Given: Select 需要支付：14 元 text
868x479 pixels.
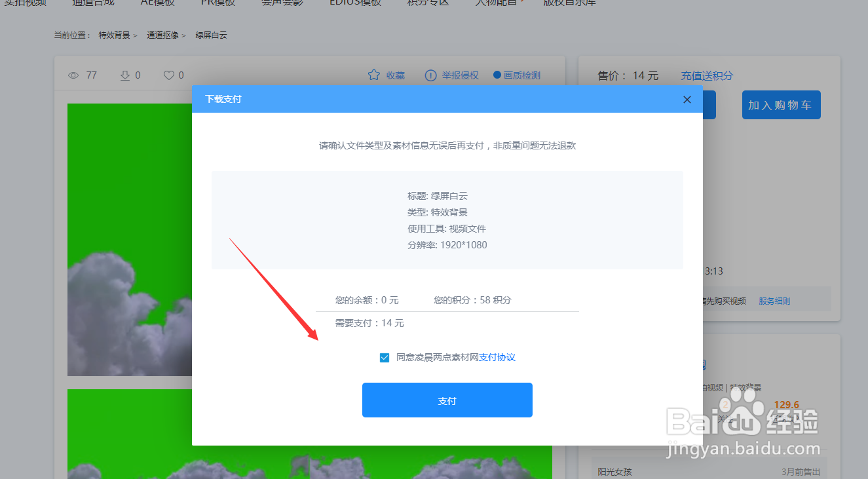Looking at the screenshot, I should tap(369, 323).
